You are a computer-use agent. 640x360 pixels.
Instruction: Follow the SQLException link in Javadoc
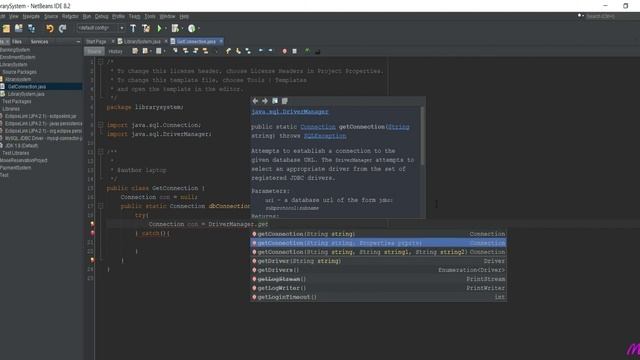[325, 136]
